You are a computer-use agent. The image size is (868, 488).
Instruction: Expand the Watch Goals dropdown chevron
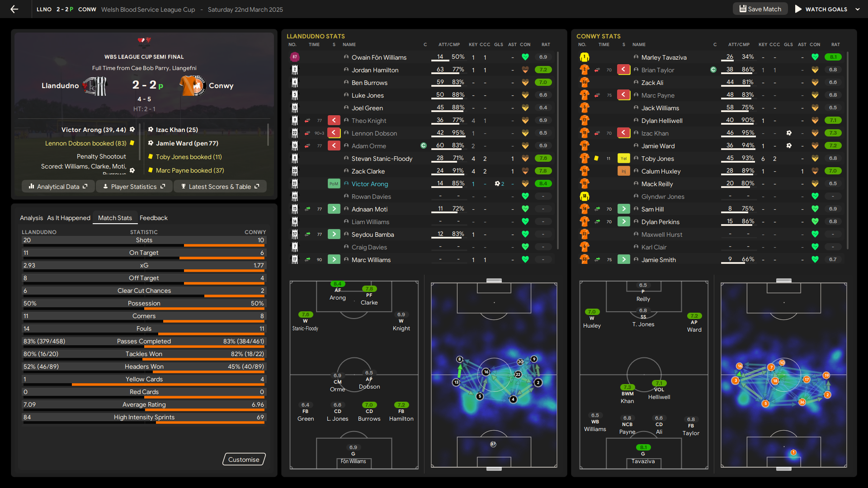point(858,9)
